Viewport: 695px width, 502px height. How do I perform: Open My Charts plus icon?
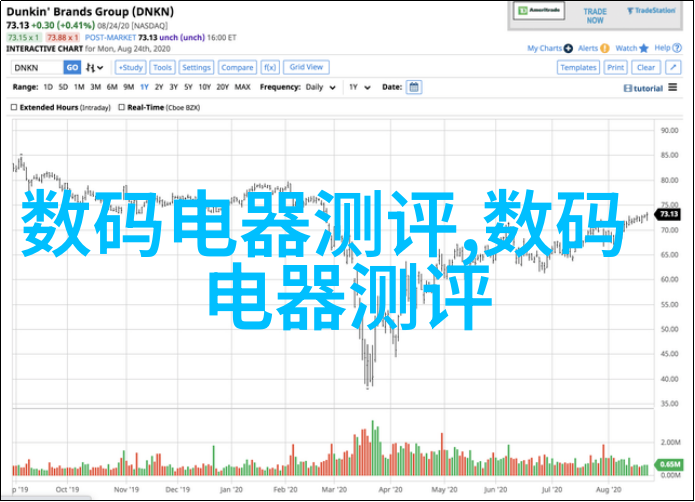[568, 48]
